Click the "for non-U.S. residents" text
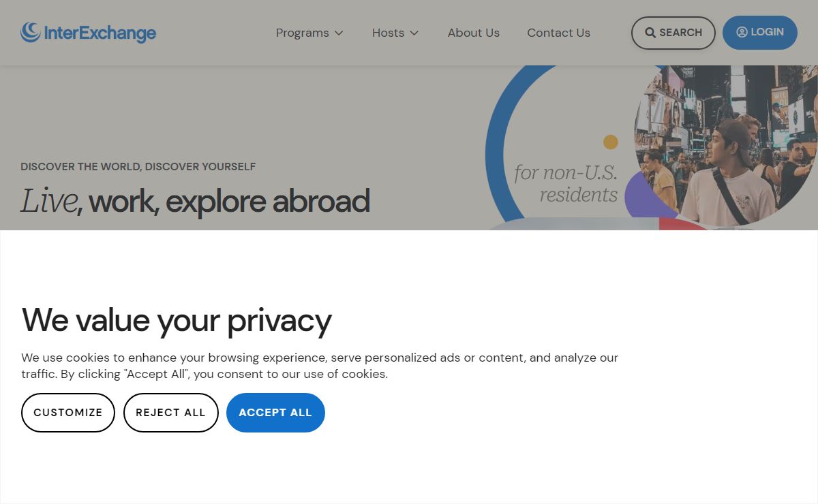The height and width of the screenshot is (504, 818). (x=566, y=183)
